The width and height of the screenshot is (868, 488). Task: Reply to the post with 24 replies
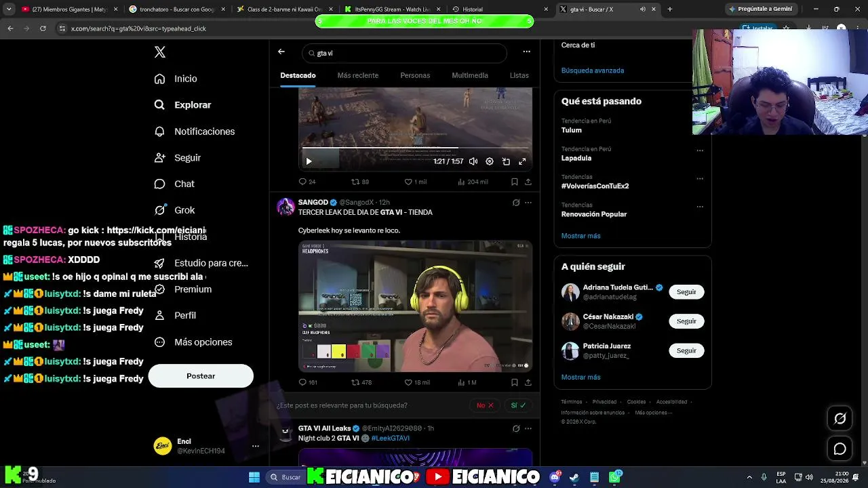[307, 182]
